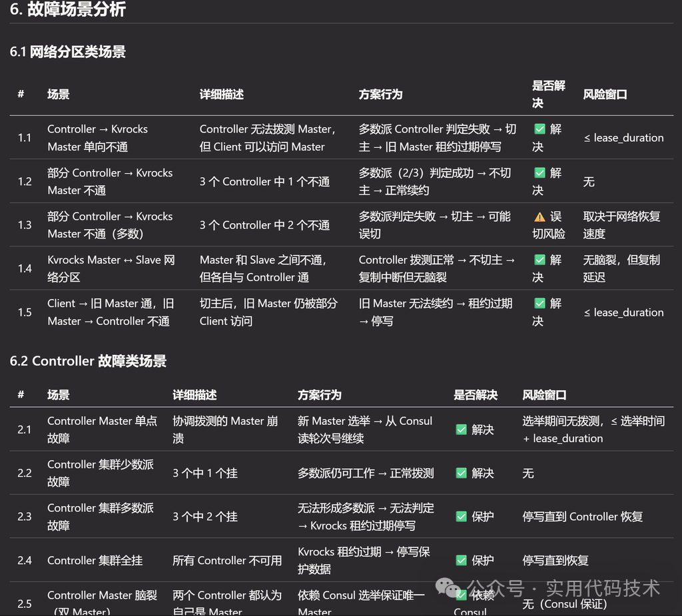
Task: Click the warning triangle icon beside 误切风险
Action: click(541, 216)
